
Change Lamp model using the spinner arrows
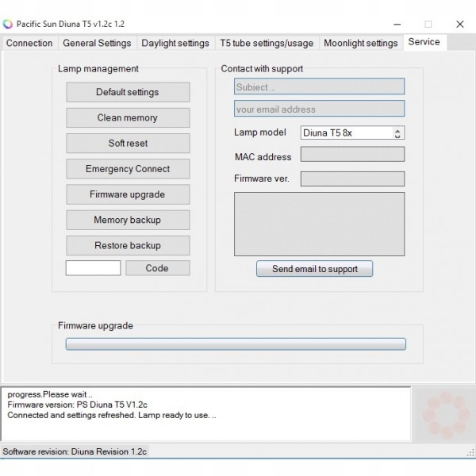pyautogui.click(x=398, y=133)
